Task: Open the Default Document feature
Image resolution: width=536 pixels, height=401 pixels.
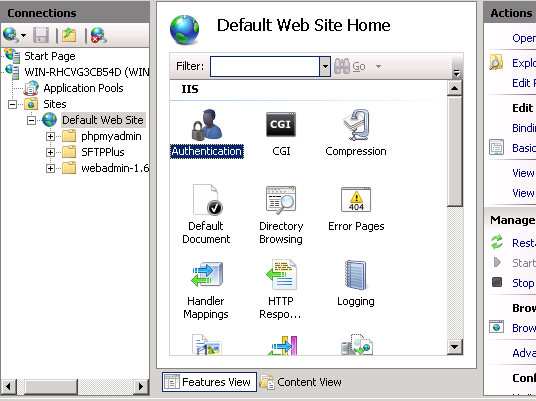Action: pos(206,214)
